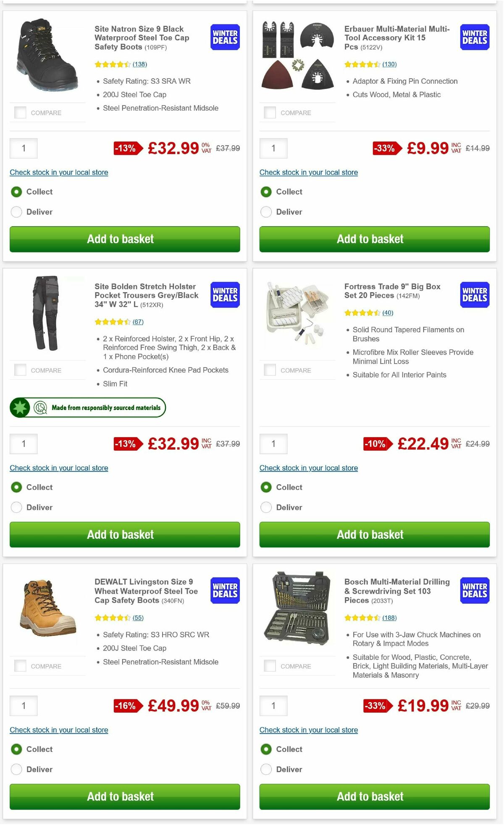This screenshot has width=504, height=825.
Task: Open the 138 reviews for Site Natron boots
Action: pyautogui.click(x=139, y=64)
